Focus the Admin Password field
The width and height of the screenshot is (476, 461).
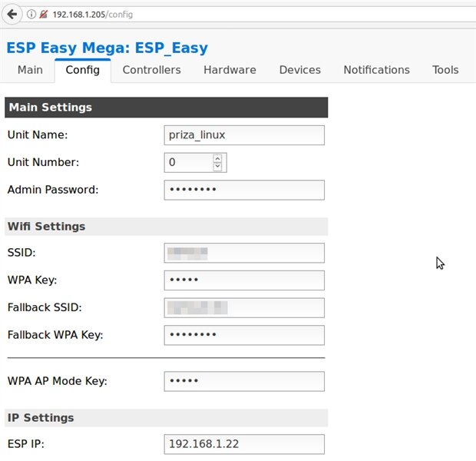coord(244,190)
